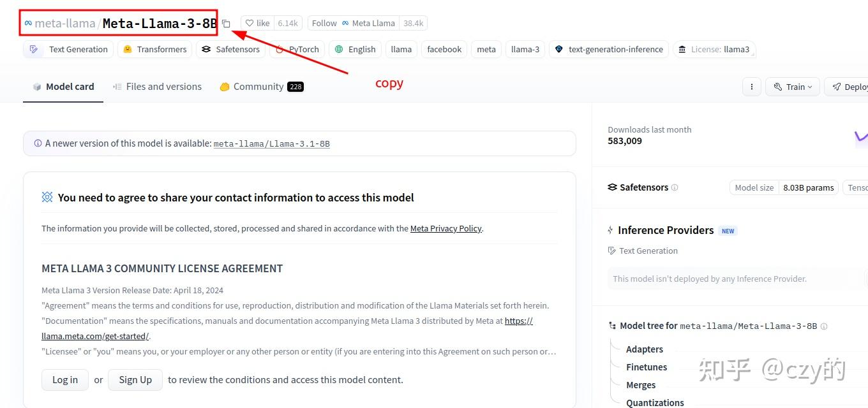The height and width of the screenshot is (408, 868).
Task: Open the Meta Privacy Policy link
Action: click(x=445, y=228)
